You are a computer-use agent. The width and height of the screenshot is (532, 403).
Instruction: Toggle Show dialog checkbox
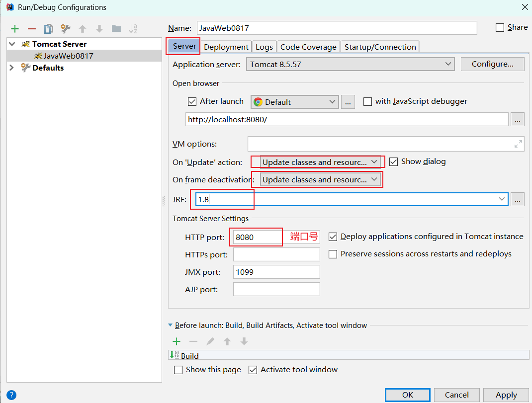(x=394, y=162)
